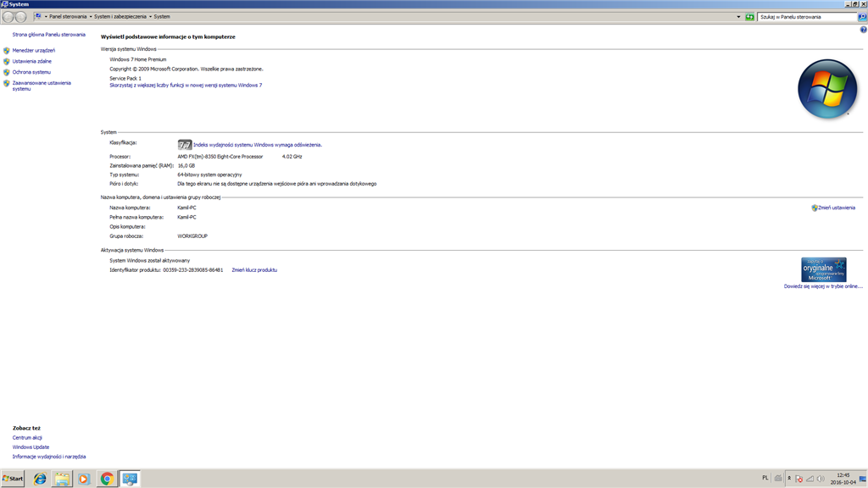Open Ochrona systemu link
868x488 pixels.
[31, 72]
